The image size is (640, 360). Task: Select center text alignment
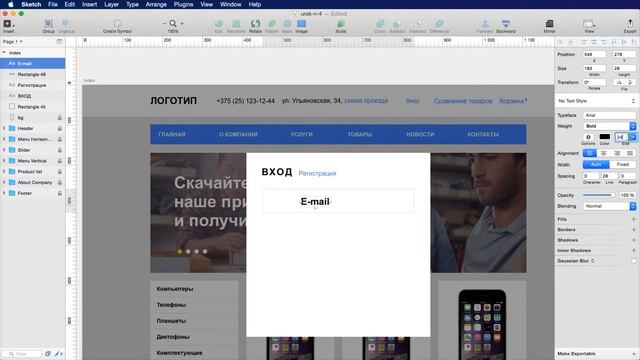point(603,153)
